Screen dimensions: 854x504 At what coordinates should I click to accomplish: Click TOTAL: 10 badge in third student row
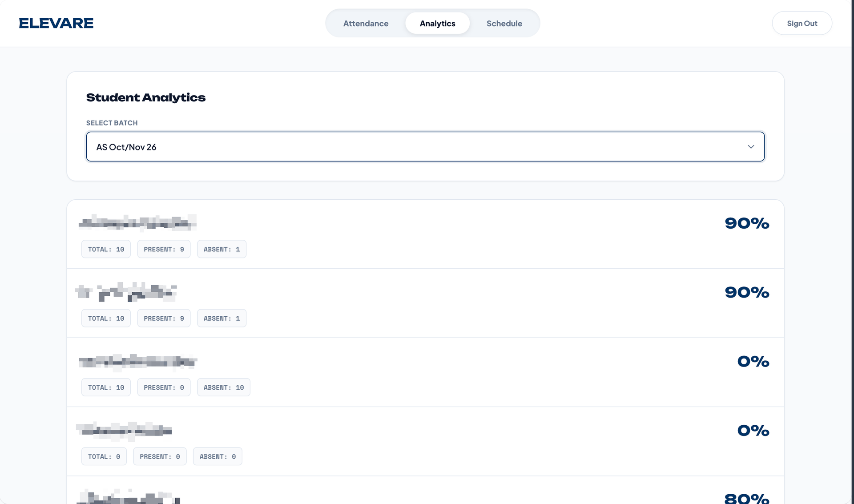[x=106, y=387]
